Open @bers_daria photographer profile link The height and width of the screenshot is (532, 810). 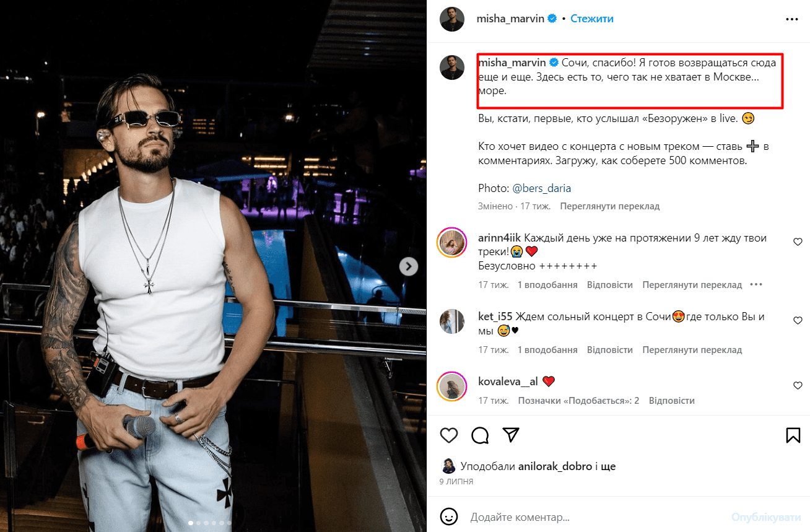[x=542, y=188]
